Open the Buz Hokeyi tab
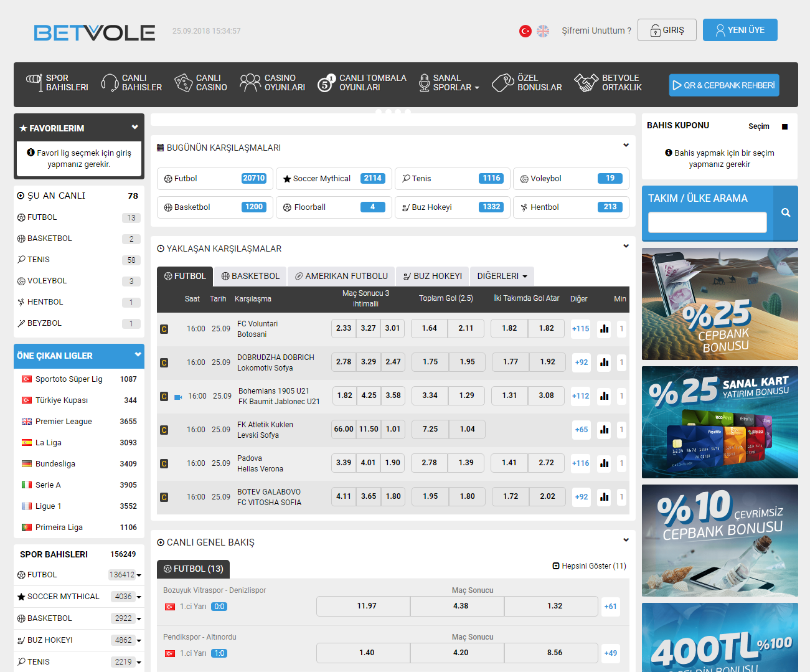Screen dimensions: 810x672 click(x=433, y=277)
